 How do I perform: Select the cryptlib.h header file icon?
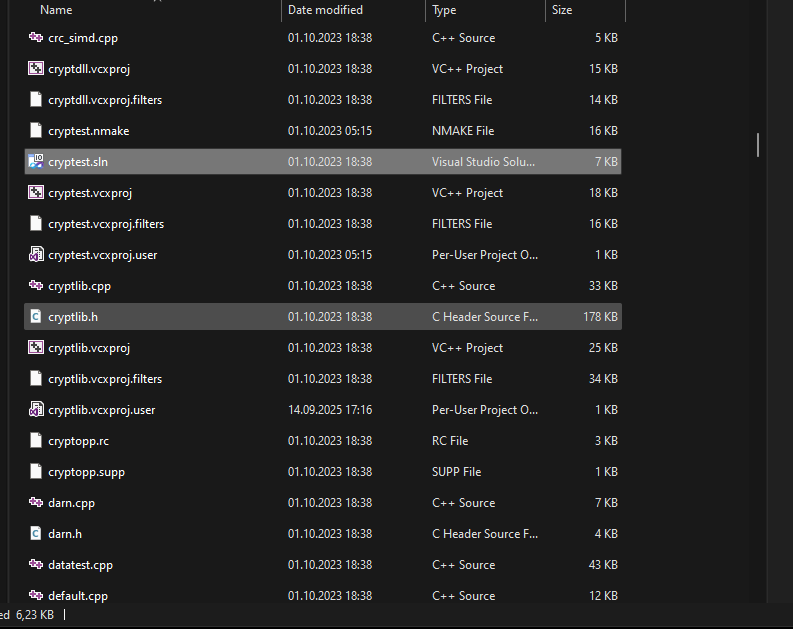click(36, 317)
